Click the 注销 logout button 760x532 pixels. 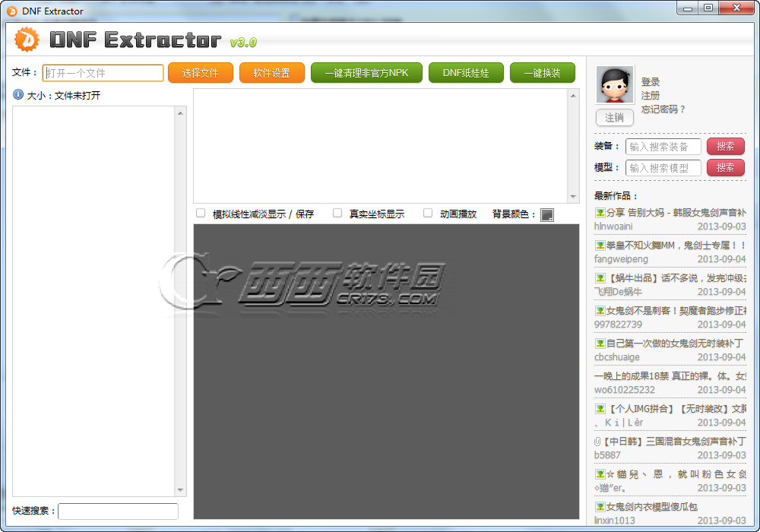tap(614, 118)
